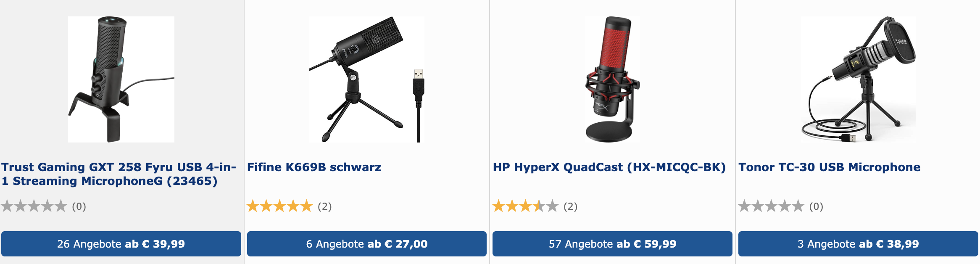The image size is (980, 264).
Task: Open the (0) review count for Trust Gaming
Action: coord(79,206)
